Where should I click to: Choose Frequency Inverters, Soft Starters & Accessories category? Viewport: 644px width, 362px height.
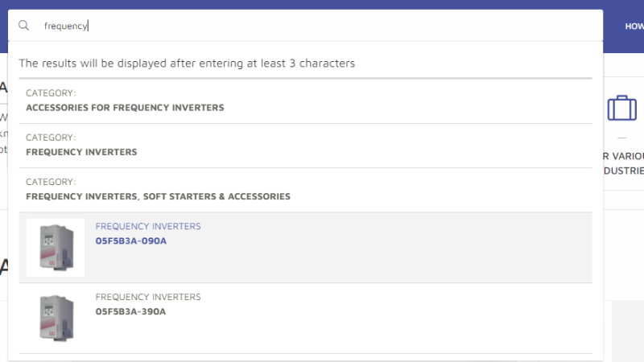pos(158,196)
